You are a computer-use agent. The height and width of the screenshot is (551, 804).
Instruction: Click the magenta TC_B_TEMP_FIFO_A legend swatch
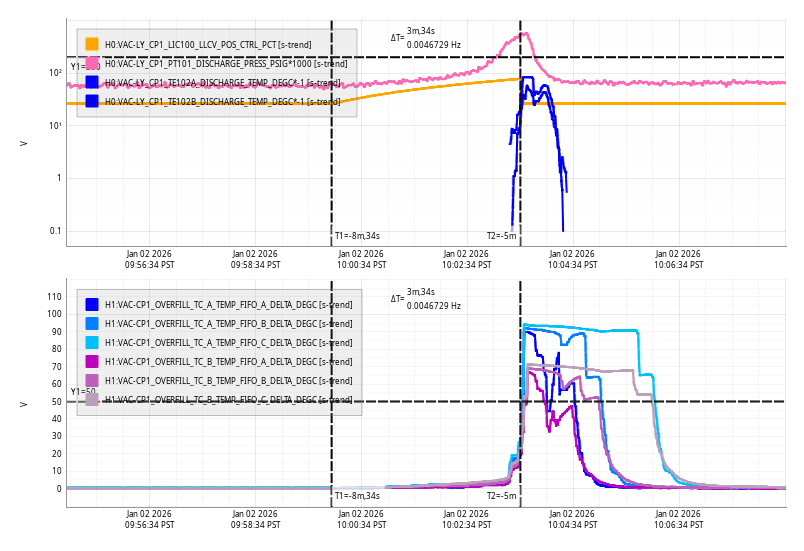coord(92,361)
